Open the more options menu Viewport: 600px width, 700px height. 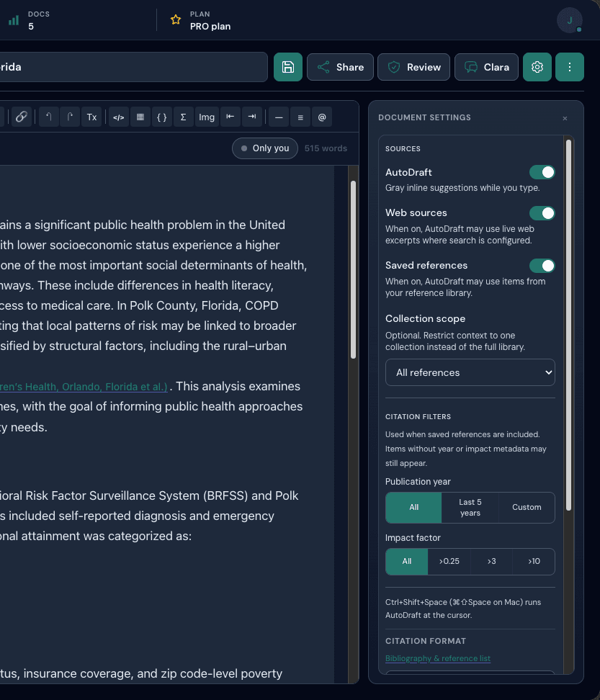(x=570, y=66)
